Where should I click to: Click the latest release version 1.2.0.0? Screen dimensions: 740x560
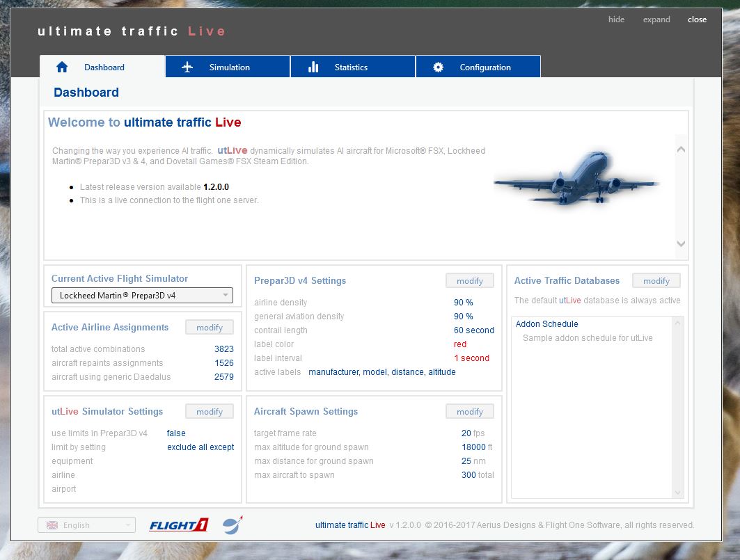pyautogui.click(x=216, y=187)
